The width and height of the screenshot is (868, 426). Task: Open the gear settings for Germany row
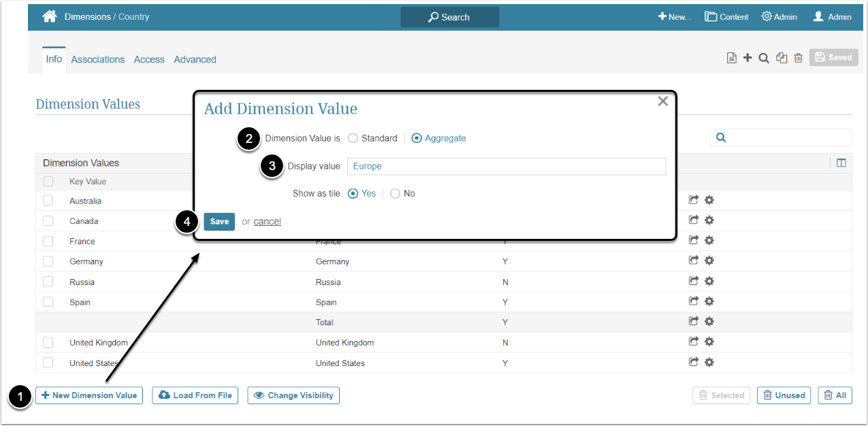click(x=709, y=261)
